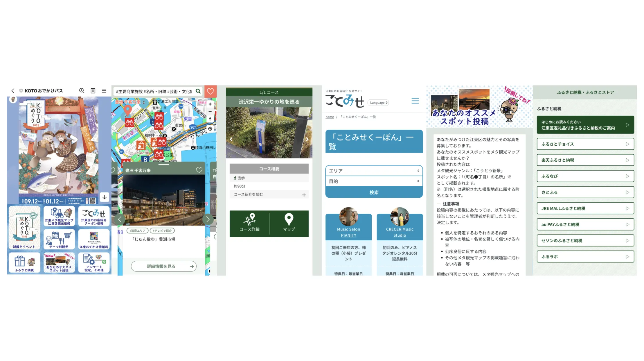Open the 目的 dropdown
The image size is (644, 361).
pyautogui.click(x=374, y=181)
